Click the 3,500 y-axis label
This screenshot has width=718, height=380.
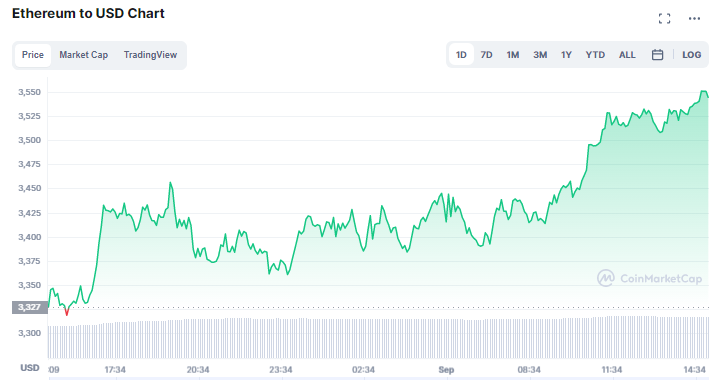coord(29,140)
